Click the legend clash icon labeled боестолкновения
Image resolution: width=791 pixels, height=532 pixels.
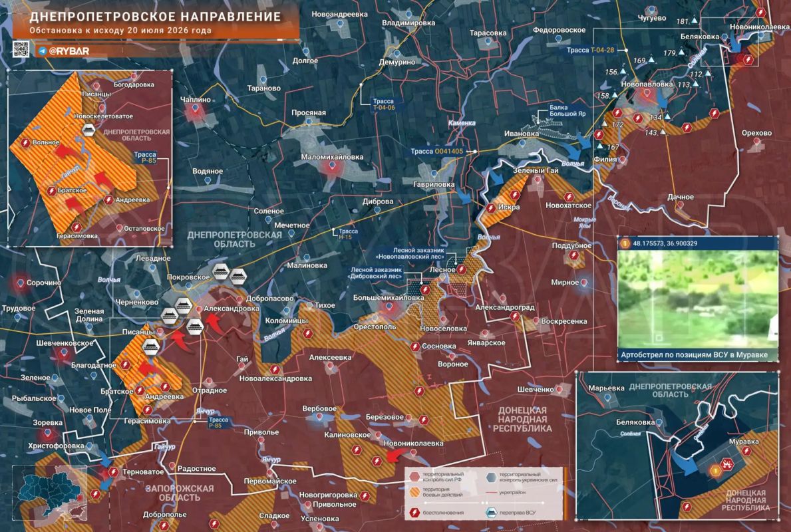click(414, 512)
